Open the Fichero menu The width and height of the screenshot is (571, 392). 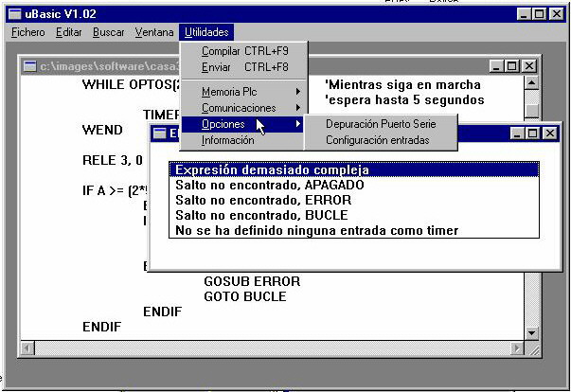coord(29,32)
